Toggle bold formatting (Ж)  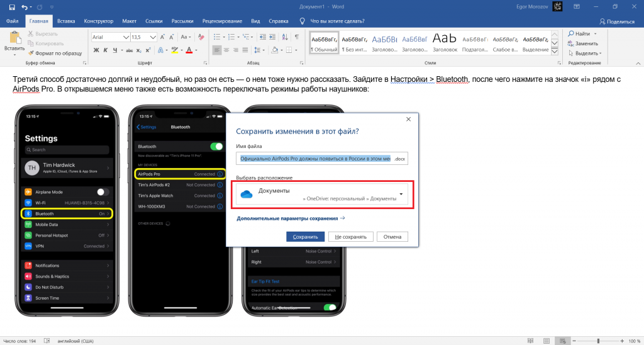96,49
